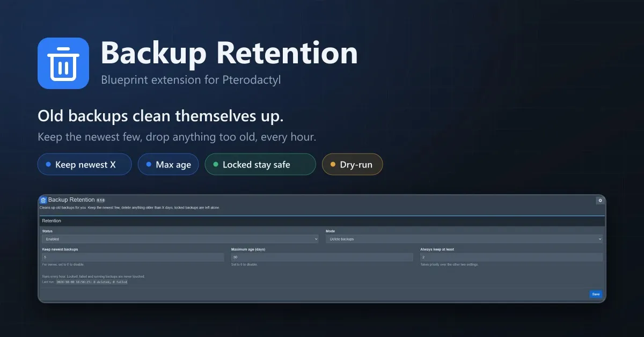Viewport: 644px width, 337px height.
Task: Click the "Keep the newest few, drop anything too old" tagline
Action: pyautogui.click(x=177, y=137)
